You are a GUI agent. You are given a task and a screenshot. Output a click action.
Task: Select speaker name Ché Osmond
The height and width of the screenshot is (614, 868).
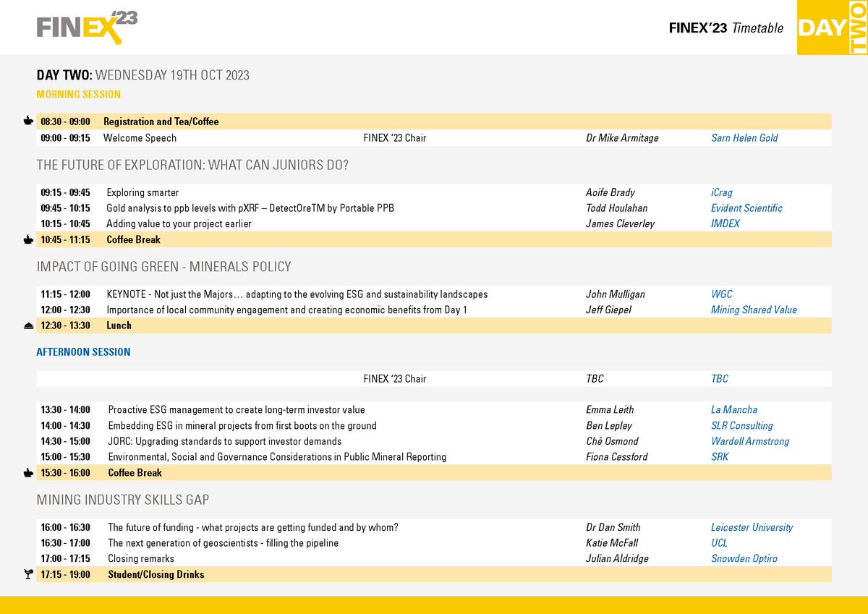click(x=613, y=441)
